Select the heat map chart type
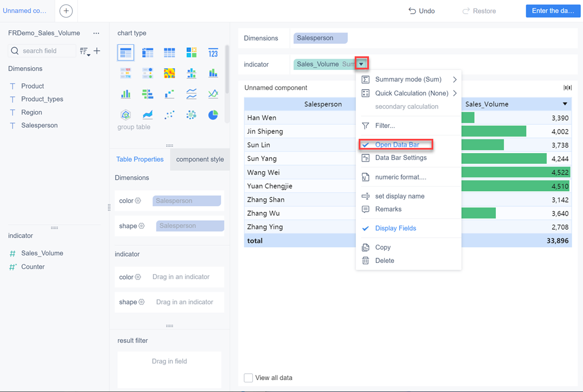Viewport: 583px width, 392px height. coord(170,73)
